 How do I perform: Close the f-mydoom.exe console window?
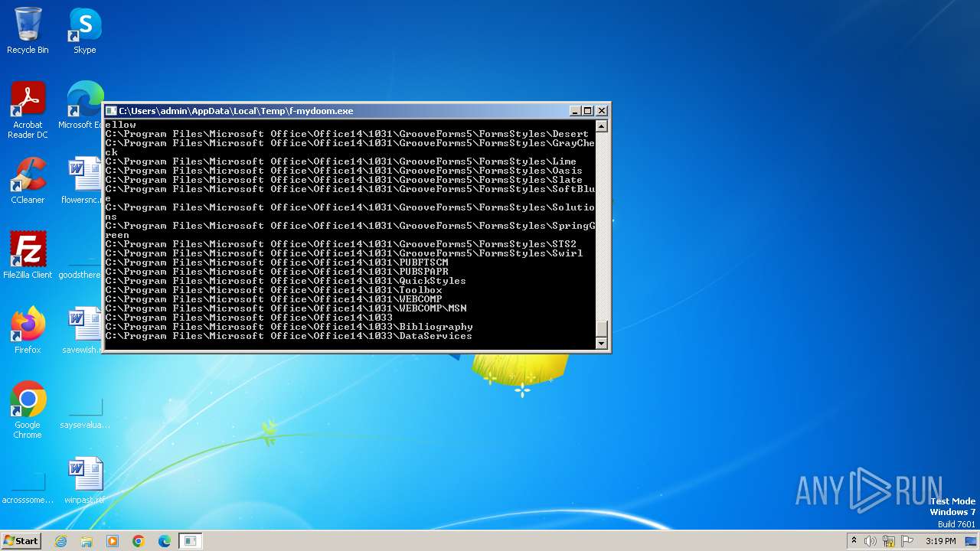click(602, 111)
